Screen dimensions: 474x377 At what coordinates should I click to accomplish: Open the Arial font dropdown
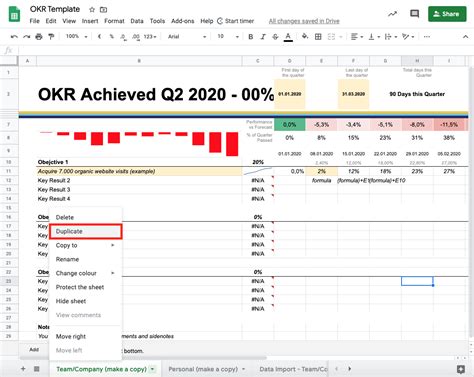187,37
